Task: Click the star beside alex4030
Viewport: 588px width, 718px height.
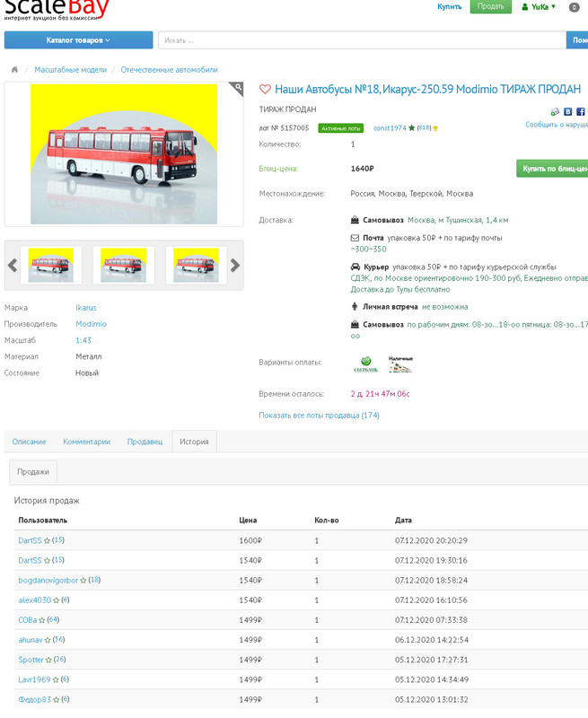Action: tap(56, 600)
